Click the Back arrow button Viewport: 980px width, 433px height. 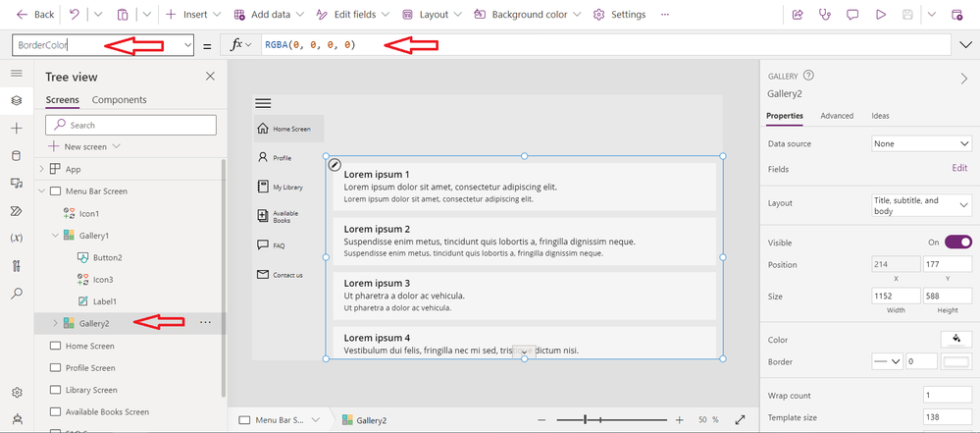click(x=35, y=14)
